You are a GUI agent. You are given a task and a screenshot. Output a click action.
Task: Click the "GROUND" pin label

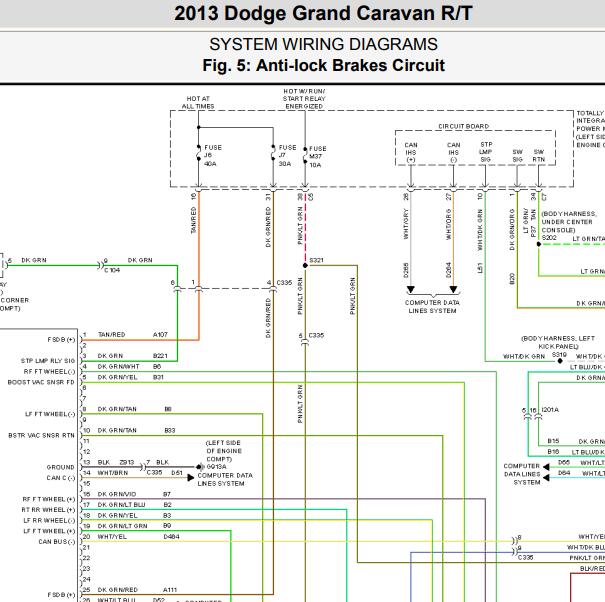[x=60, y=467]
